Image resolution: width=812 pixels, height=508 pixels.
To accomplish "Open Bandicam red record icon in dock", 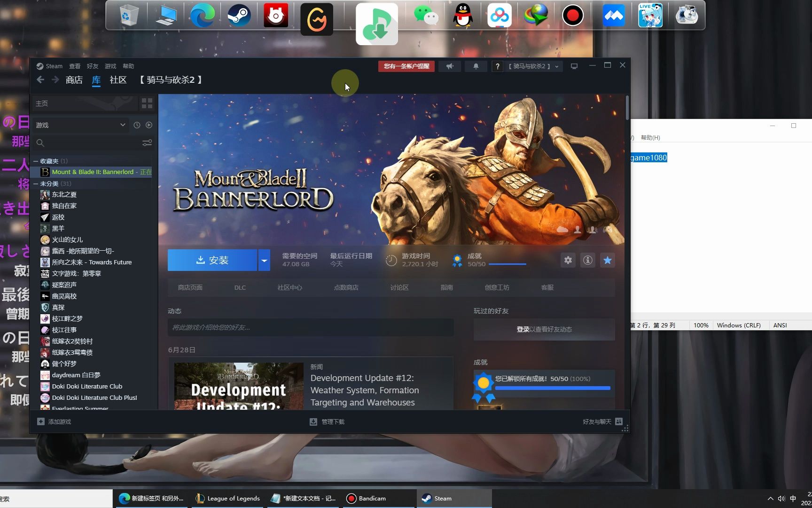I will point(573,16).
